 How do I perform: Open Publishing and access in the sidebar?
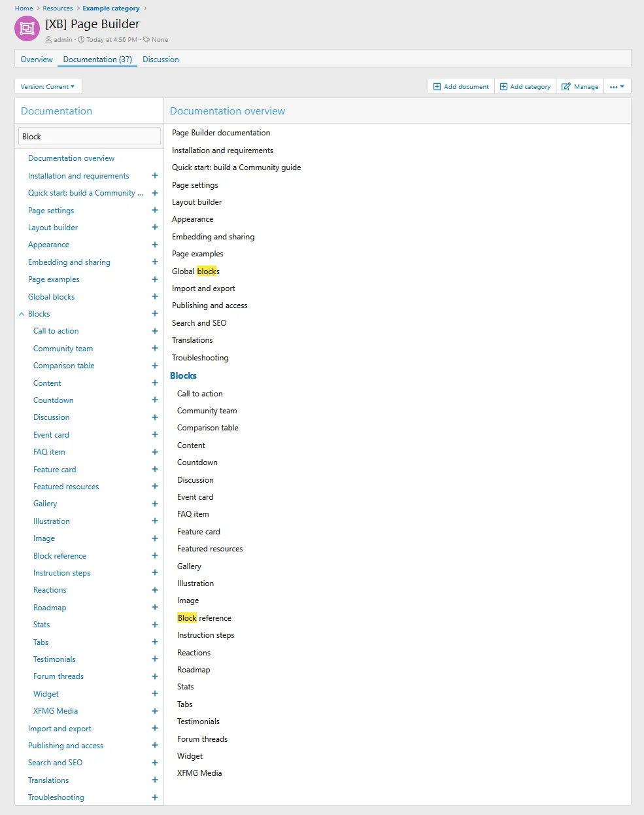(x=65, y=746)
